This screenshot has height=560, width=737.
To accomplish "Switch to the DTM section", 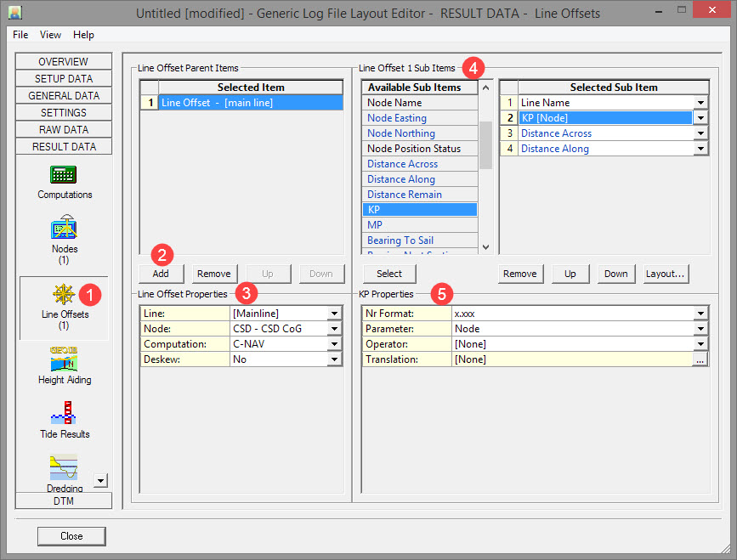I will (x=64, y=501).
